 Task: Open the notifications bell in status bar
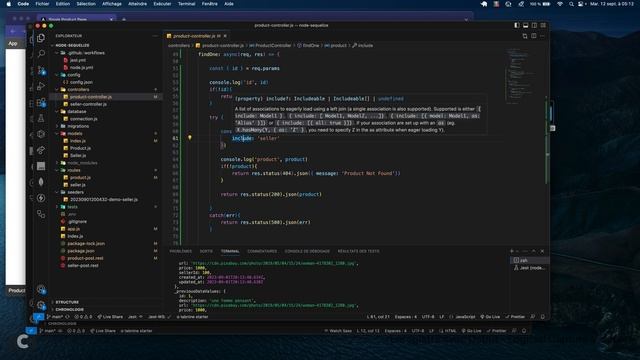tap(542, 317)
